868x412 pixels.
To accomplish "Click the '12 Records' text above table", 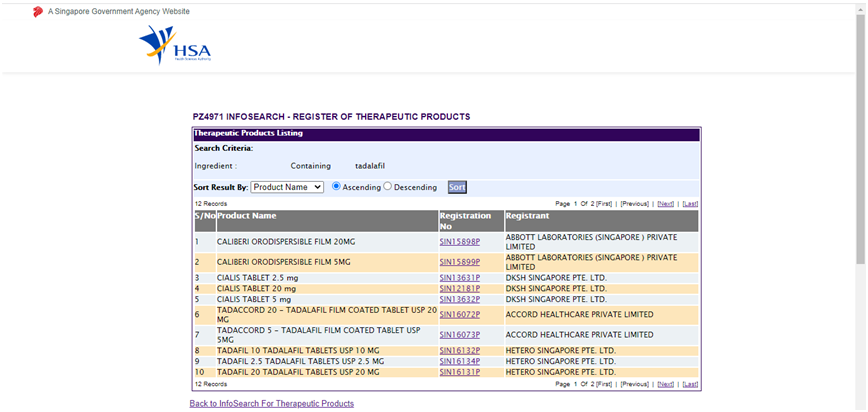I will (x=211, y=204).
